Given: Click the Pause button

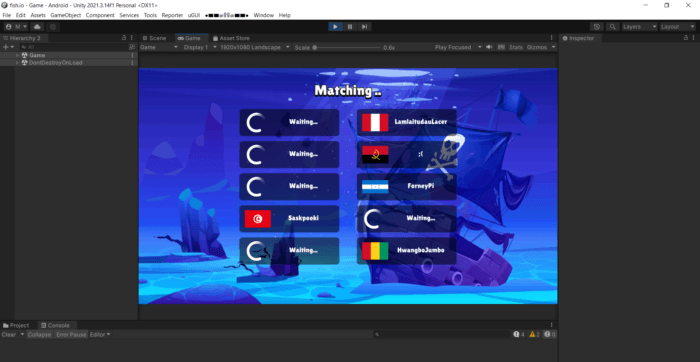Looking at the screenshot, I should click(350, 27).
